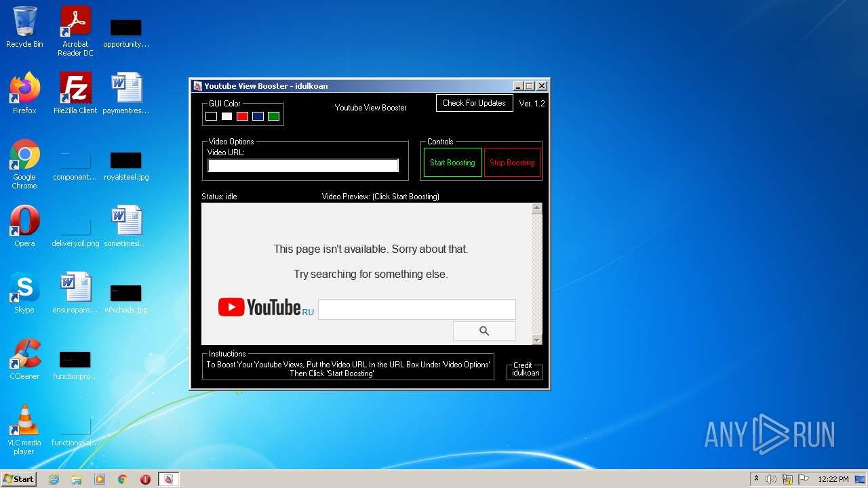The width and height of the screenshot is (868, 488).
Task: Click the Credit idulkoan label
Action: point(524,369)
